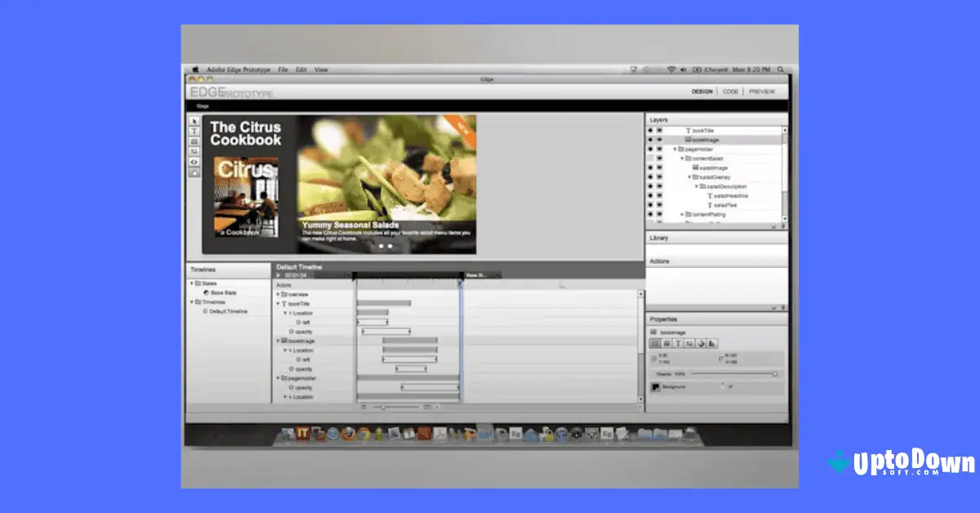The image size is (980, 513).
Task: Click the PREVIEW button
Action: (762, 91)
